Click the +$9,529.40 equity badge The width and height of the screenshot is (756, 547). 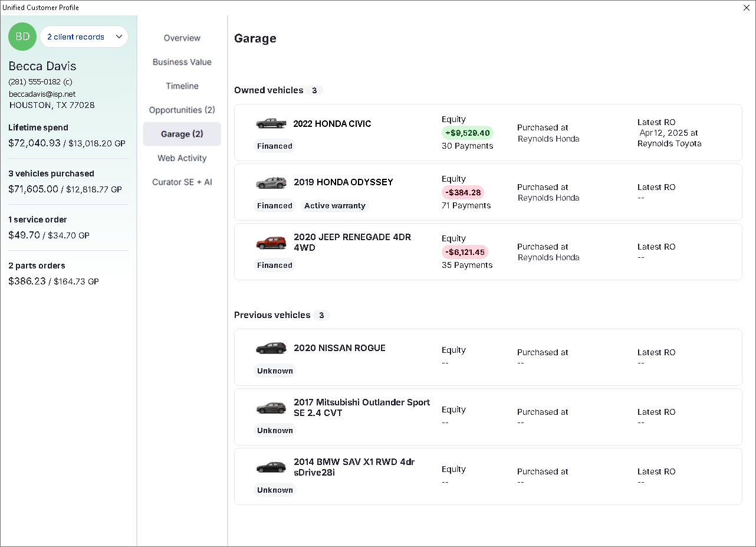tap(468, 133)
